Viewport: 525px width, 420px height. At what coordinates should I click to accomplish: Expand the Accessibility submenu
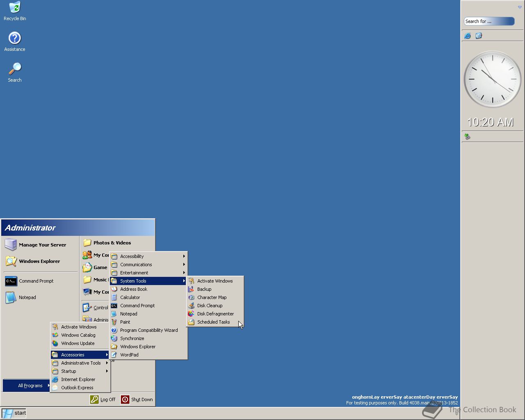pyautogui.click(x=148, y=256)
